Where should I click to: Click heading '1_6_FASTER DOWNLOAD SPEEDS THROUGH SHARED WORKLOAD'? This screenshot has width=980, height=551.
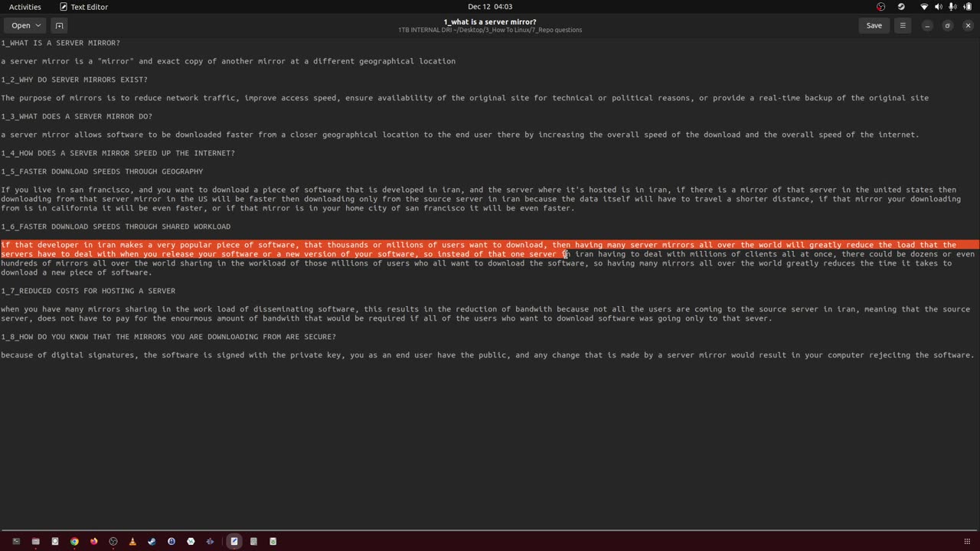(116, 227)
